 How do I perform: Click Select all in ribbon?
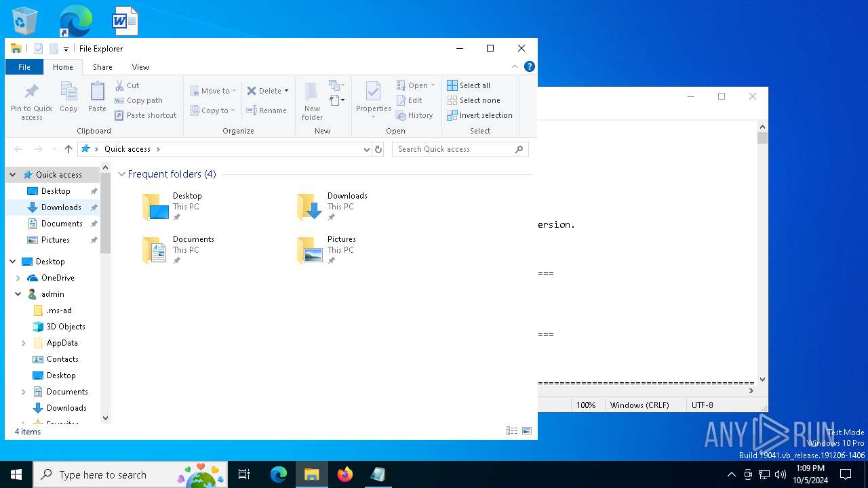coord(469,85)
